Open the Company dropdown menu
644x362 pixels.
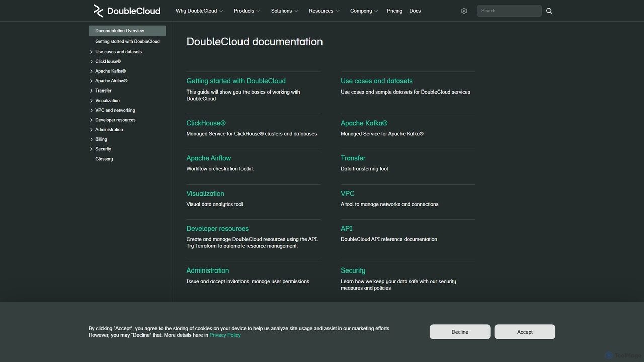coord(364,11)
